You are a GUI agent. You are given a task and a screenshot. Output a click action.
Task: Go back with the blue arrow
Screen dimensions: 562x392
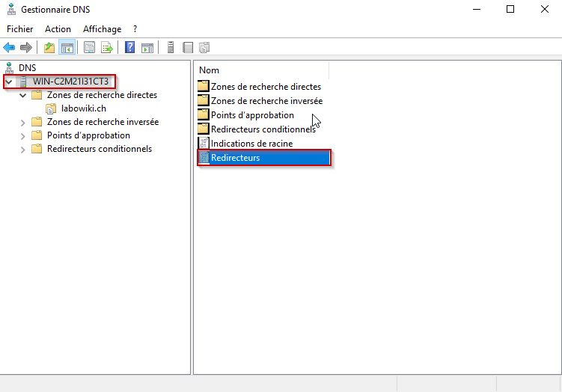pyautogui.click(x=9, y=47)
